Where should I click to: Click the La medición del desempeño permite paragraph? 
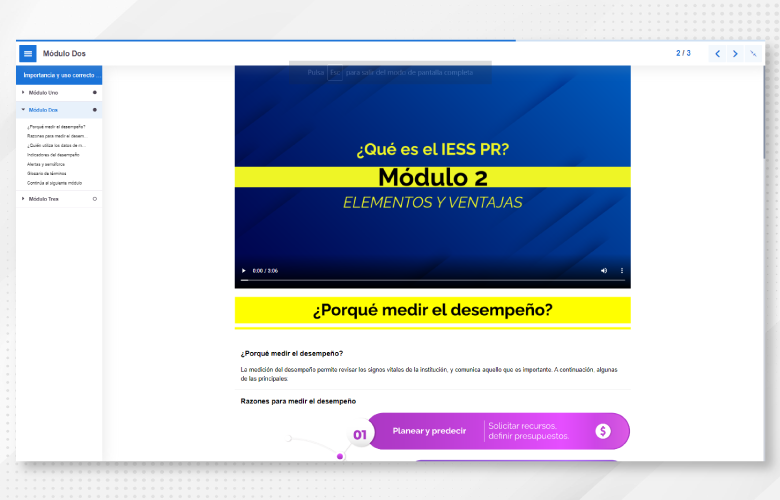(429, 374)
